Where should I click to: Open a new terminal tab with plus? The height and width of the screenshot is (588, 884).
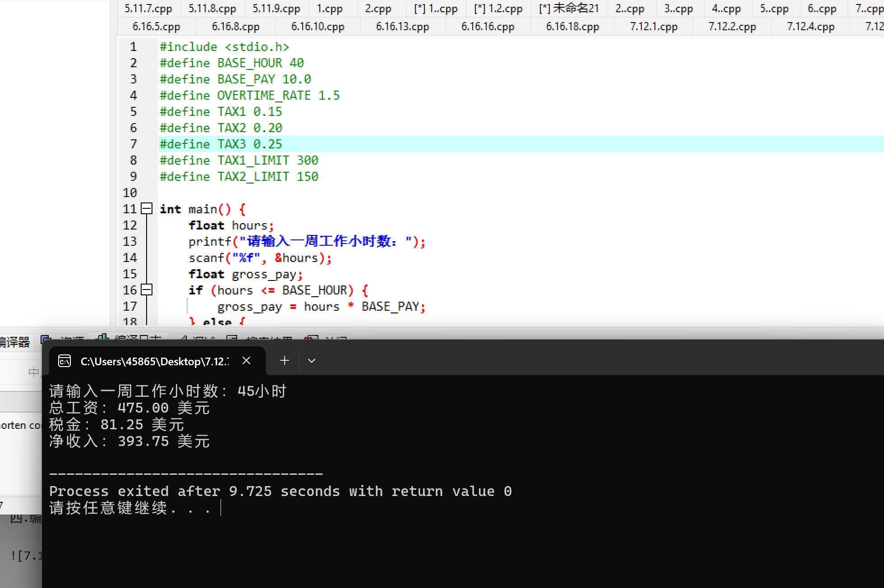click(x=285, y=361)
